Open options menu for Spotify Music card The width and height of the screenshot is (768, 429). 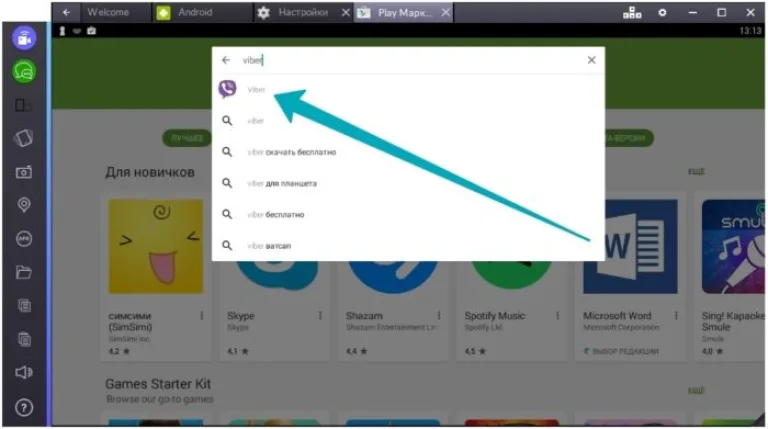(557, 316)
